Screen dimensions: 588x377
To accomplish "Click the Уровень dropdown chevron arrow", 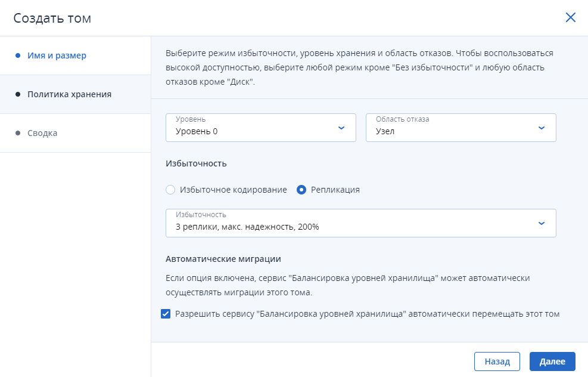I will (341, 128).
